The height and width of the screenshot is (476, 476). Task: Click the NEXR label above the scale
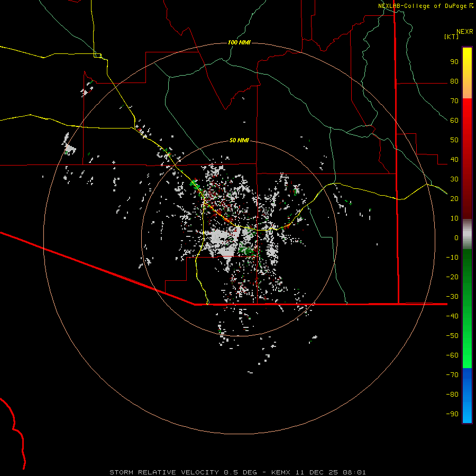[465, 32]
